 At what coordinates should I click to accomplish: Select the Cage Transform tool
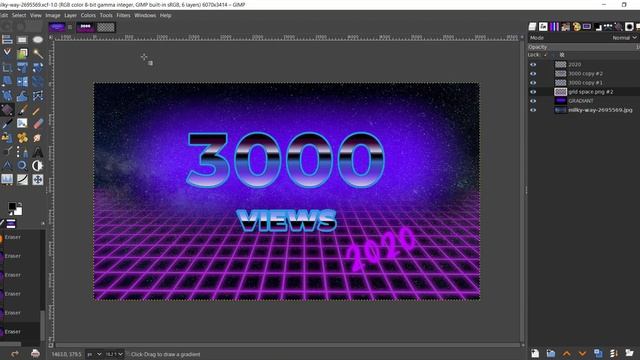pos(38,96)
